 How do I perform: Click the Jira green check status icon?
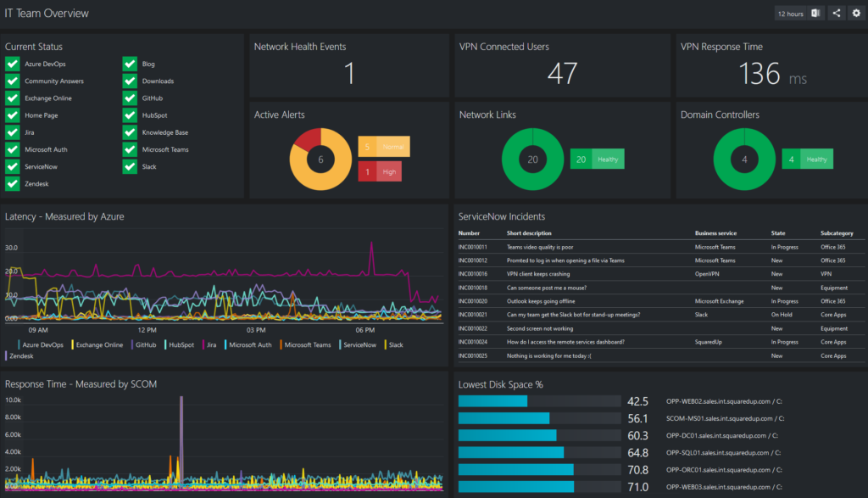pos(12,132)
